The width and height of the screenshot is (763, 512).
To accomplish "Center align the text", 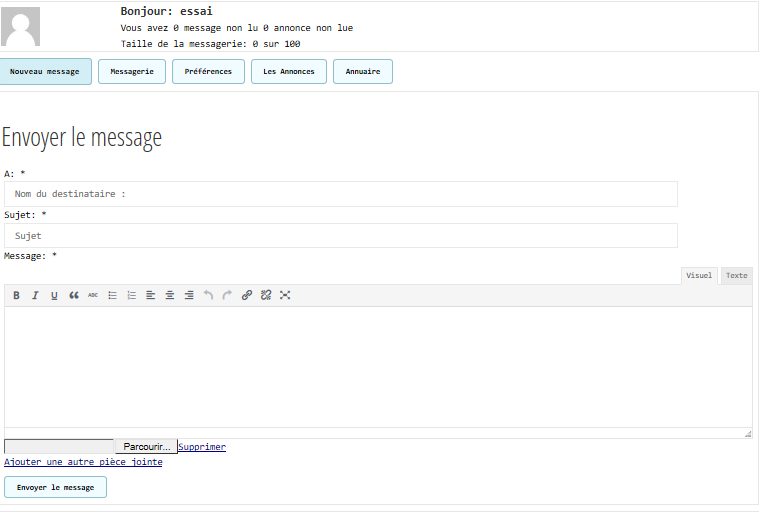I will coord(170,295).
